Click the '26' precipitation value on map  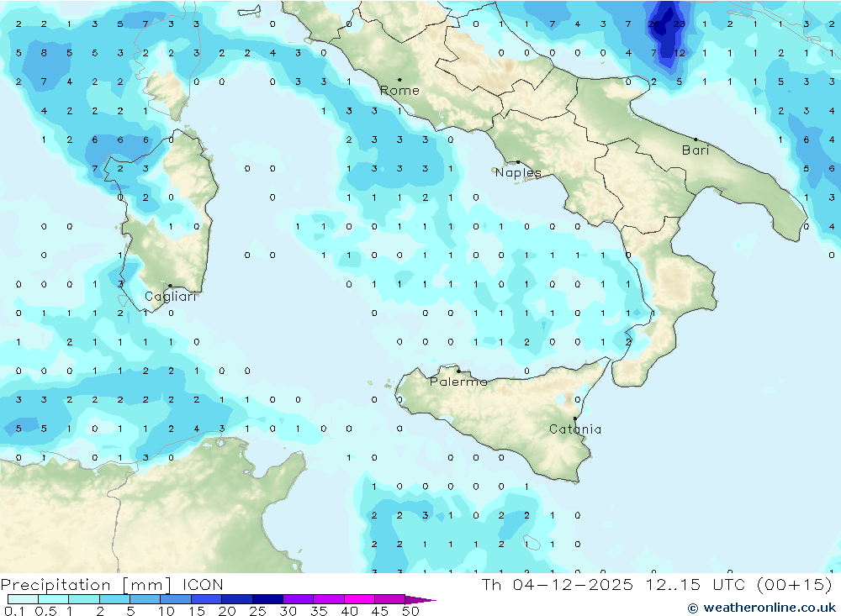pyautogui.click(x=653, y=24)
